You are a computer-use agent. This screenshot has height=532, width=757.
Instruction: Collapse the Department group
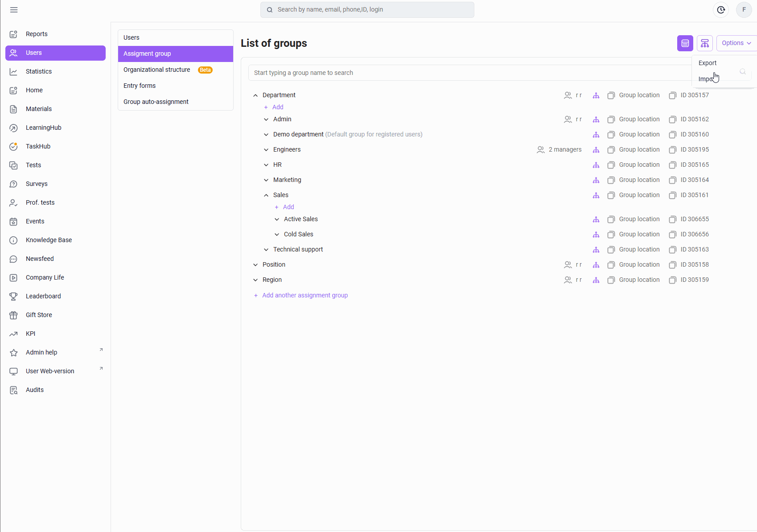tap(255, 95)
